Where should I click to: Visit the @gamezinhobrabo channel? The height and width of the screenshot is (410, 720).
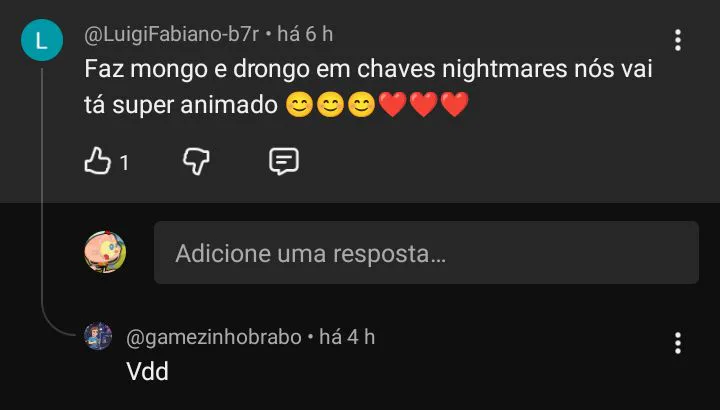click(x=214, y=337)
